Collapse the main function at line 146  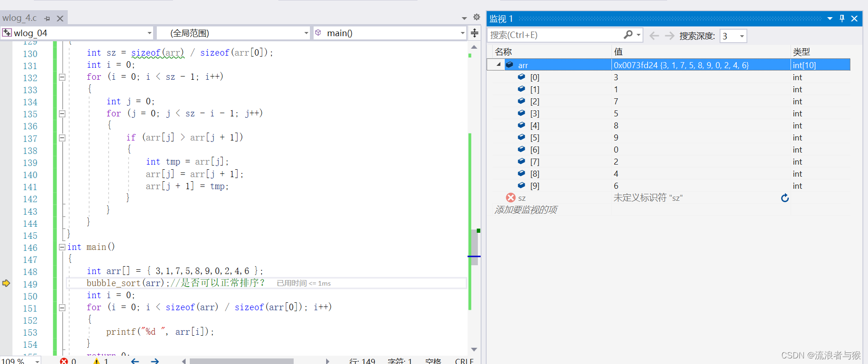click(62, 247)
